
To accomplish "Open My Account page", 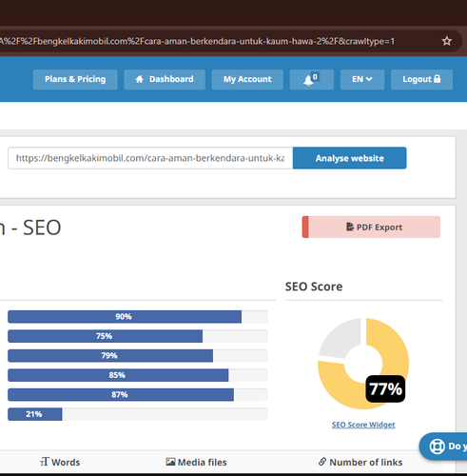I will pyautogui.click(x=247, y=79).
